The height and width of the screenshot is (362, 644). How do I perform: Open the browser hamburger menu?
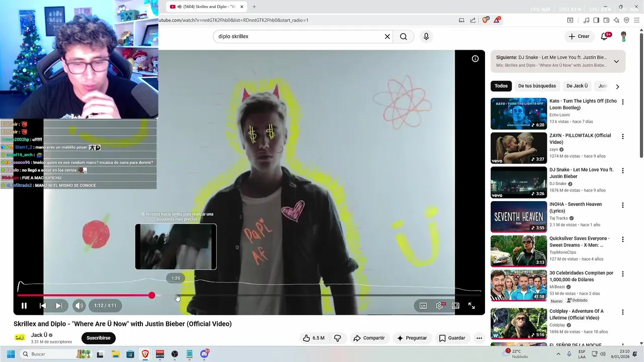point(636,20)
